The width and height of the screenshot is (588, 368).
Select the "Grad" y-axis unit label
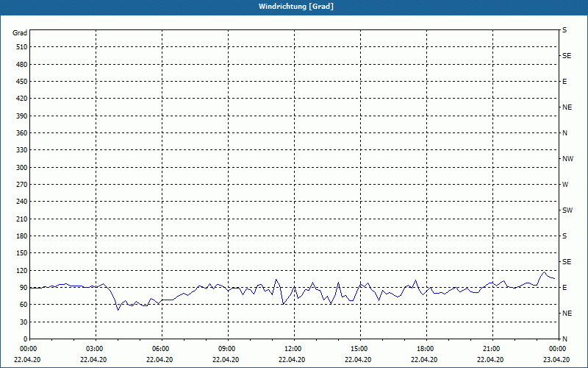click(20, 33)
